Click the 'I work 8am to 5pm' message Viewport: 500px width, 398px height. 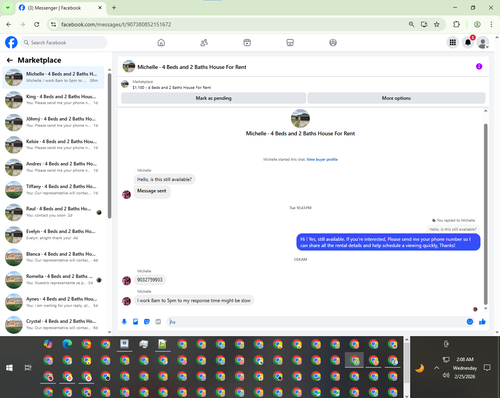coord(194,301)
